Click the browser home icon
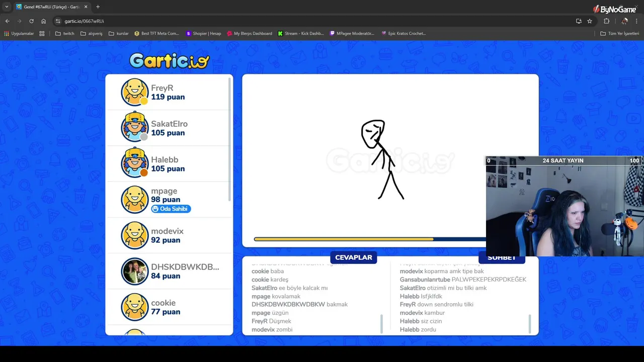The width and height of the screenshot is (644, 362). [x=44, y=21]
